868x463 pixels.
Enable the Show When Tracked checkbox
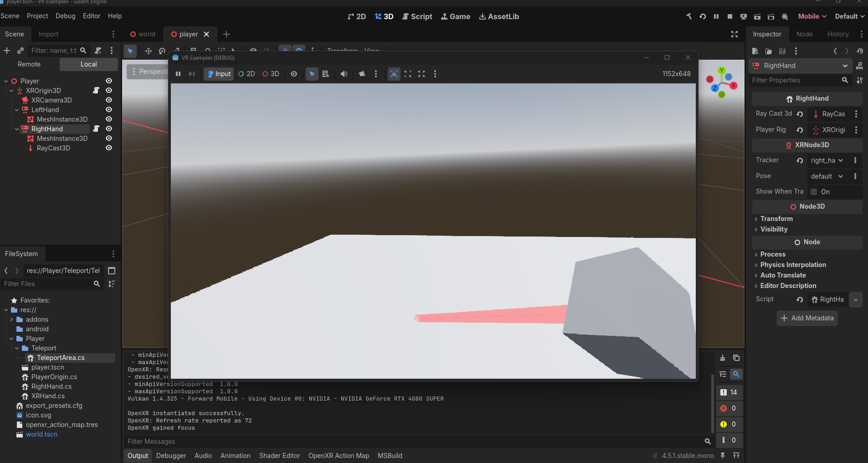(x=814, y=192)
